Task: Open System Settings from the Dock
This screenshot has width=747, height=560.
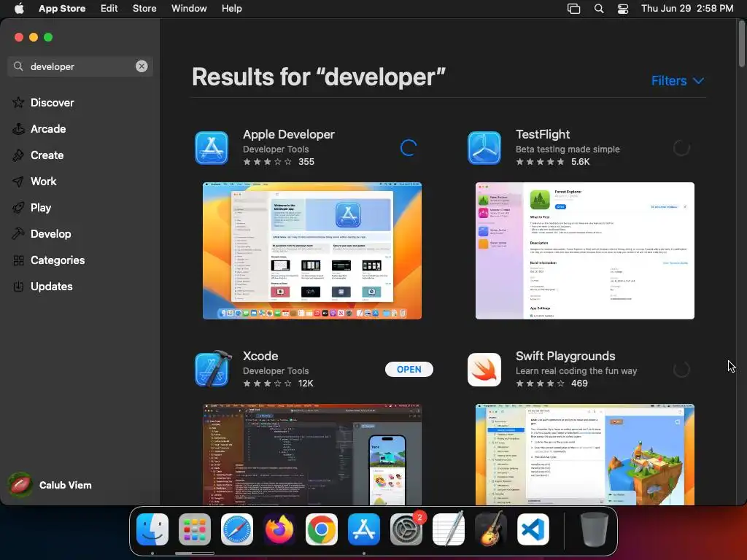Action: click(x=406, y=529)
